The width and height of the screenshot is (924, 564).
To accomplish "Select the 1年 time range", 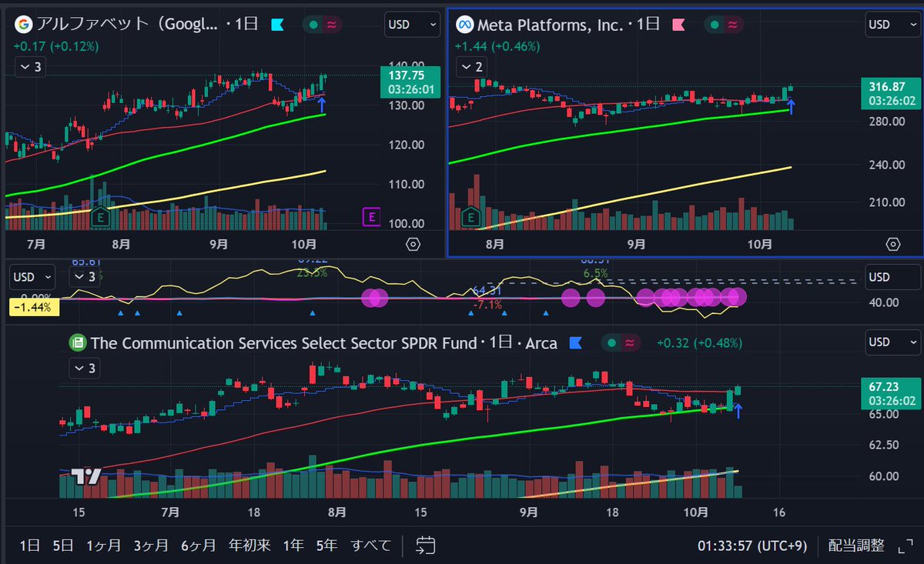I will click(293, 546).
